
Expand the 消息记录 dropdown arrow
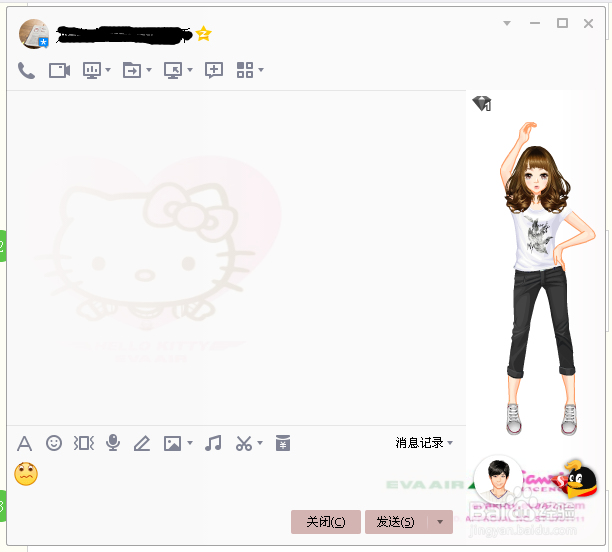[x=450, y=443]
